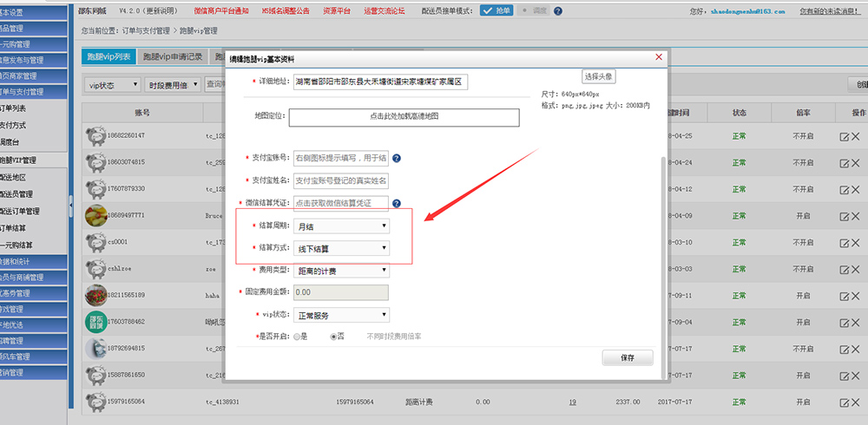Image resolution: width=868 pixels, height=425 pixels.
Task: Switch to 跑腿vip申请记录 tab
Action: coord(173,57)
